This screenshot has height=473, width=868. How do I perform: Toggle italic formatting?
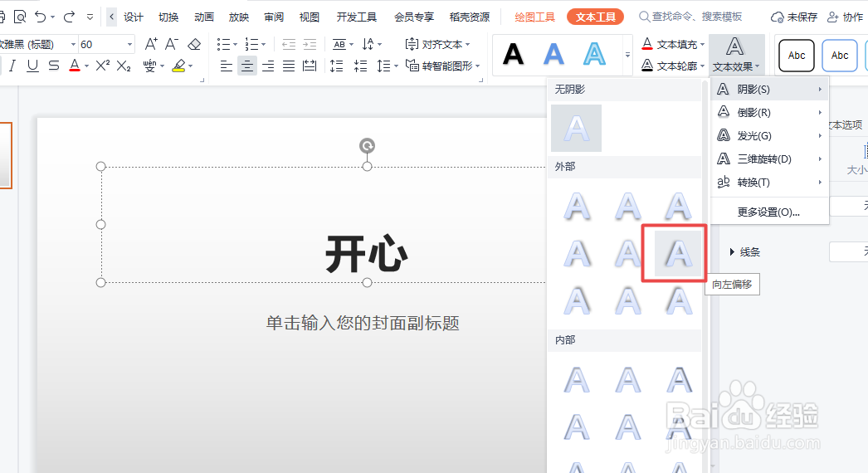[12, 66]
